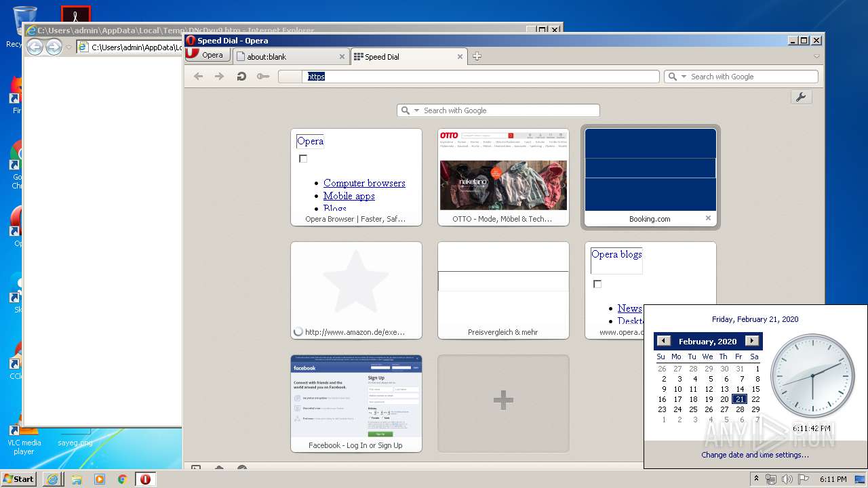Image resolution: width=868 pixels, height=488 pixels.
Task: Open a new tab with plus icon
Action: (477, 56)
